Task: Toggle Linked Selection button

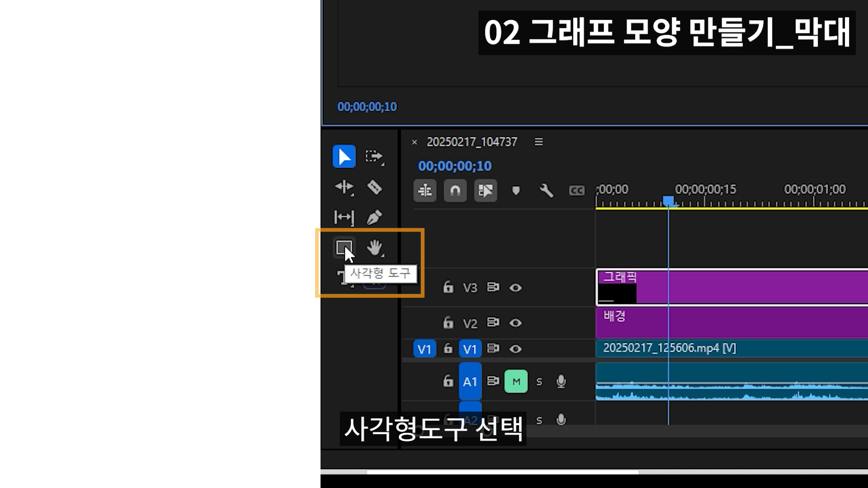Action: [x=485, y=191]
